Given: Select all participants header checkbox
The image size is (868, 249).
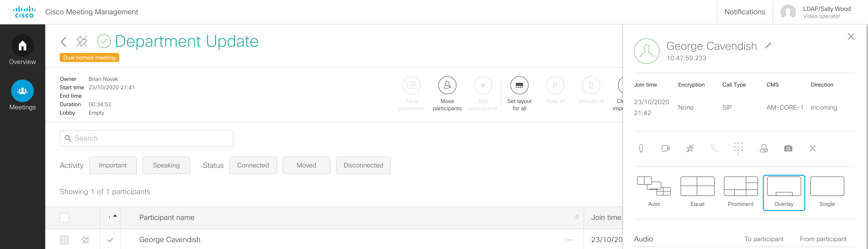Looking at the screenshot, I should pos(64,218).
